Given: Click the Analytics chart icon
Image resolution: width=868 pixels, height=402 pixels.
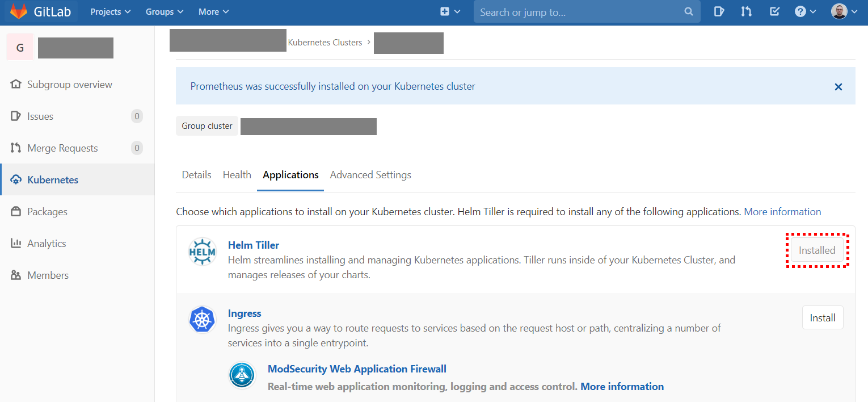Looking at the screenshot, I should point(16,244).
